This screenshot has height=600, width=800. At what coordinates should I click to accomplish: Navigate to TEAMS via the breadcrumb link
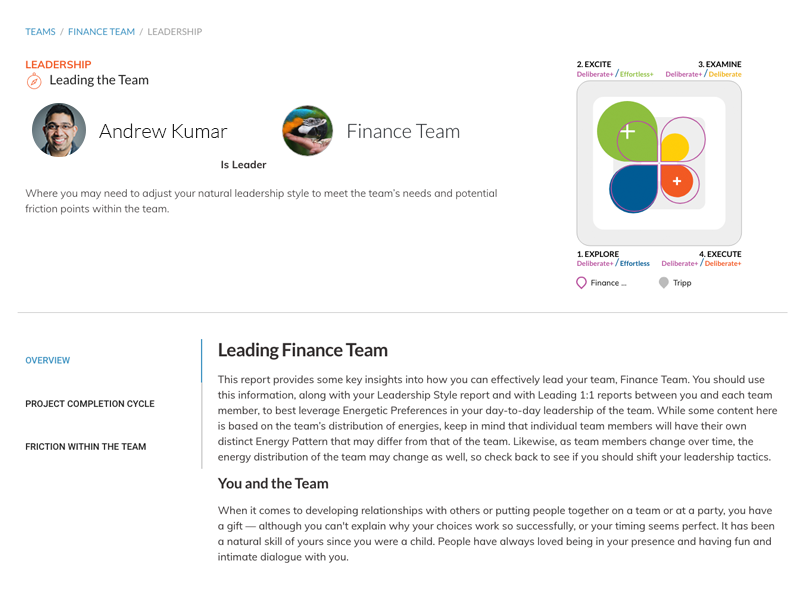pyautogui.click(x=40, y=31)
